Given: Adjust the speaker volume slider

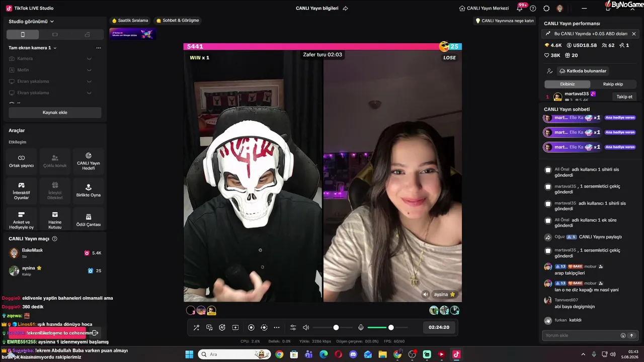Looking at the screenshot, I should point(333,327).
